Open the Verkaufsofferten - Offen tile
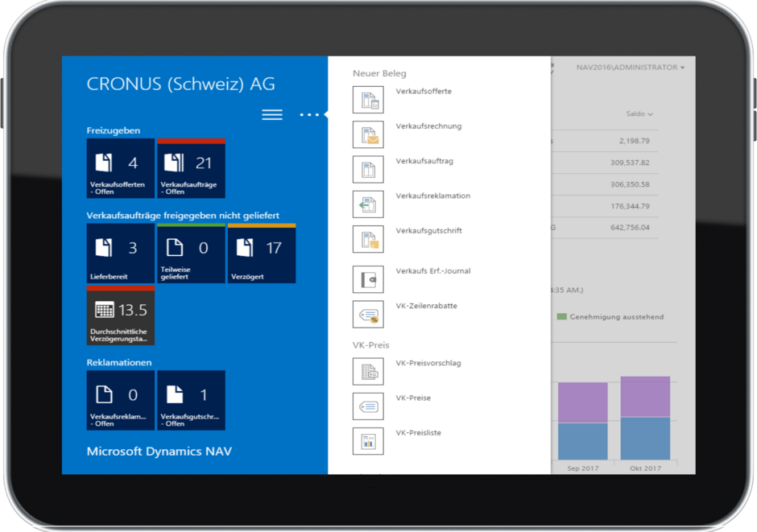Screen dimensions: 757x532 click(119, 168)
